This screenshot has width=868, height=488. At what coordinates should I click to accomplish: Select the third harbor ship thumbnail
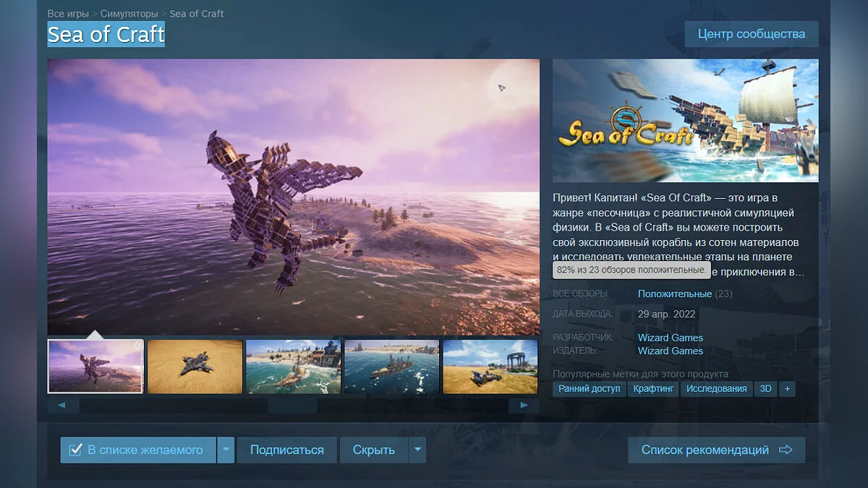pyautogui.click(x=293, y=367)
